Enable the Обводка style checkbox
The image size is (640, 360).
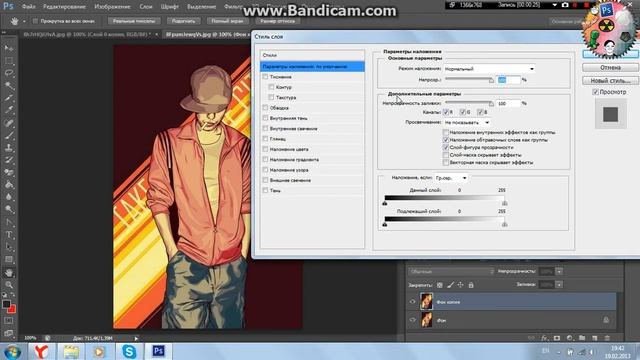coord(266,108)
